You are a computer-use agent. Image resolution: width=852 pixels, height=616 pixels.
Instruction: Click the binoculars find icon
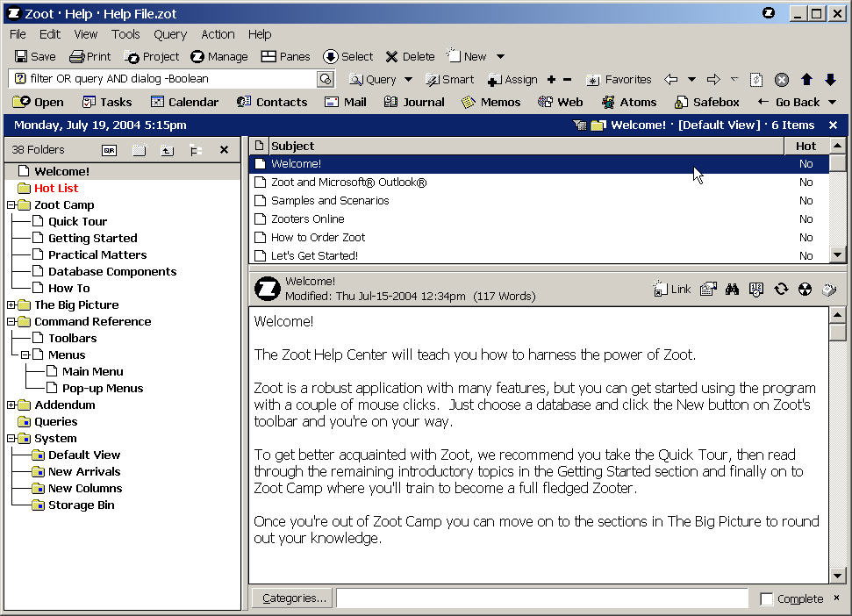point(732,290)
